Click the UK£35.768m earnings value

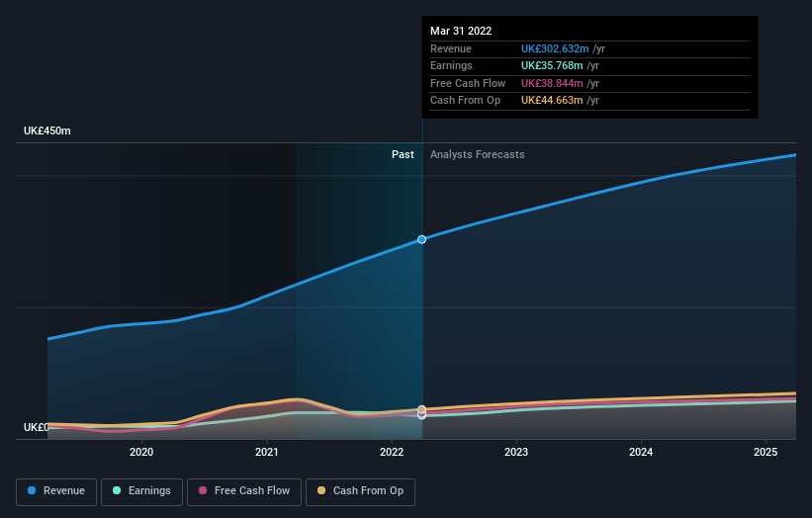[x=552, y=65]
